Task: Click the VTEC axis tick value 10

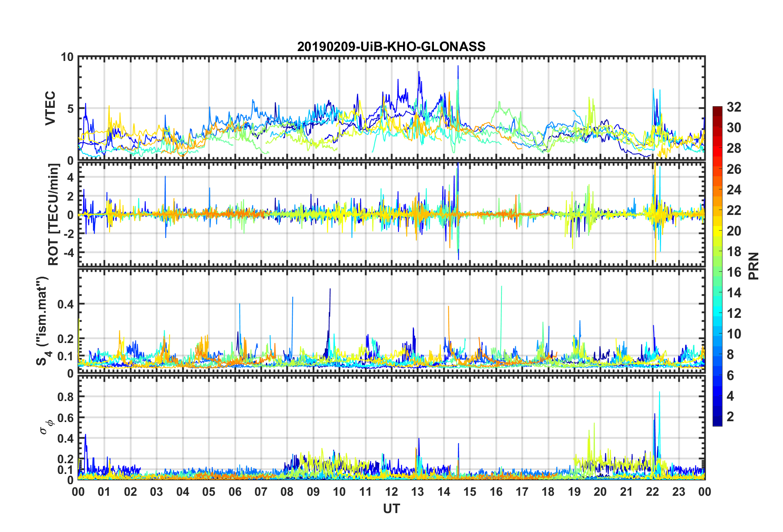Action: 67,57
